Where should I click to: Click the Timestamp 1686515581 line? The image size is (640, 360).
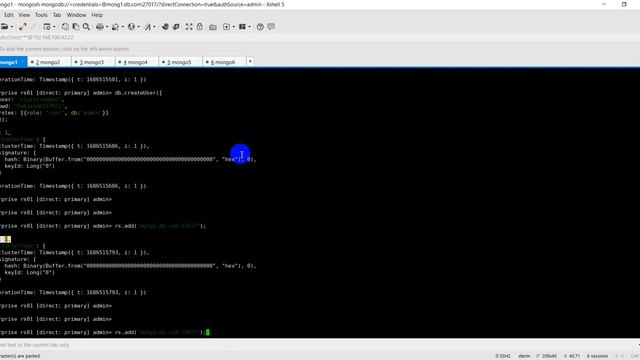(73, 80)
